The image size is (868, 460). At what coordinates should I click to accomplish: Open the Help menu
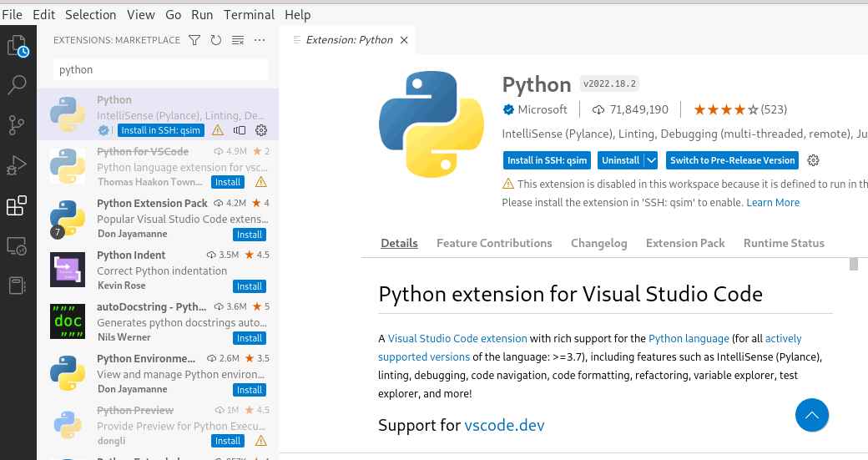298,15
